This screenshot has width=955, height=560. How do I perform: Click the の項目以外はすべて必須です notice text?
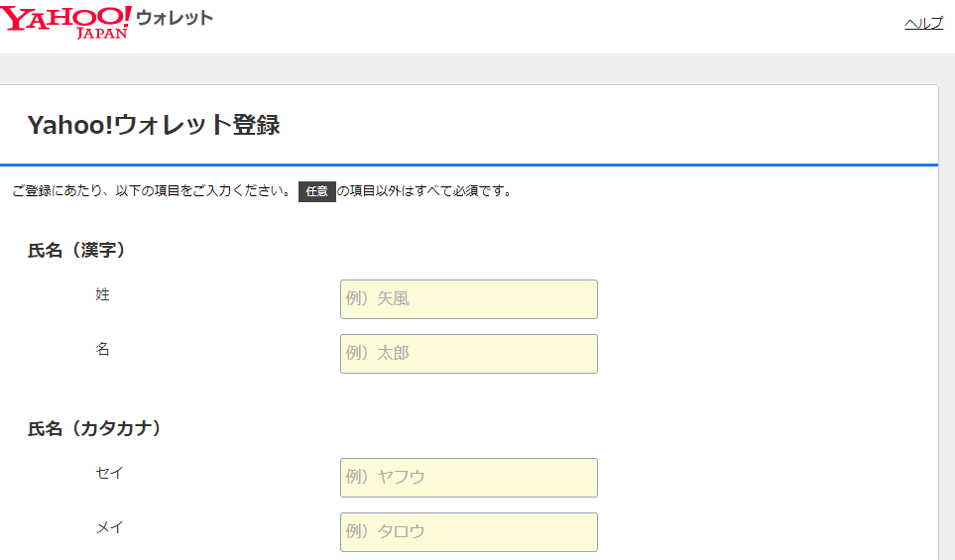tap(425, 191)
